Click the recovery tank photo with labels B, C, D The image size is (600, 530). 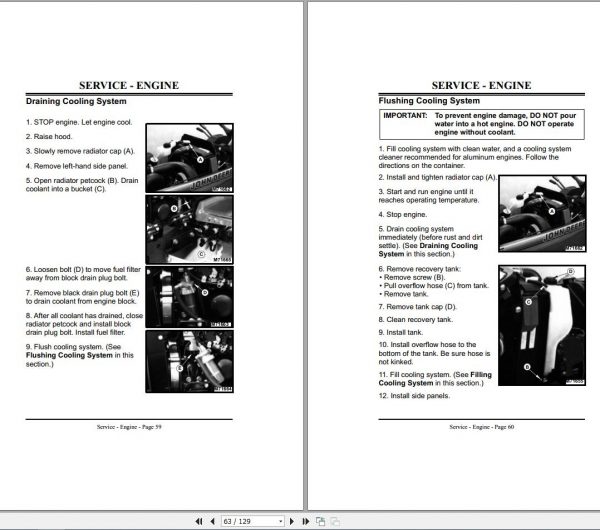(x=542, y=325)
